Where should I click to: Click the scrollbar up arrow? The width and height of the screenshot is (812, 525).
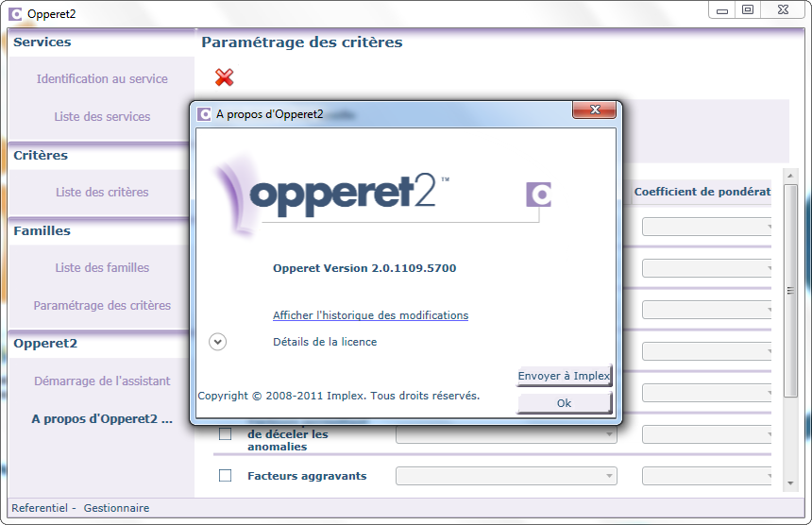point(790,176)
